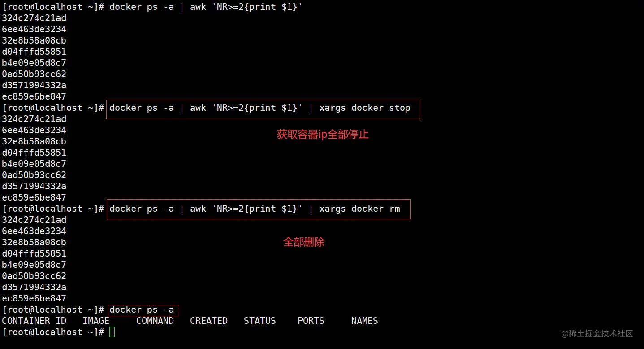This screenshot has width=644, height=349.
Task: Click the NAMES column header
Action: pyautogui.click(x=365, y=321)
